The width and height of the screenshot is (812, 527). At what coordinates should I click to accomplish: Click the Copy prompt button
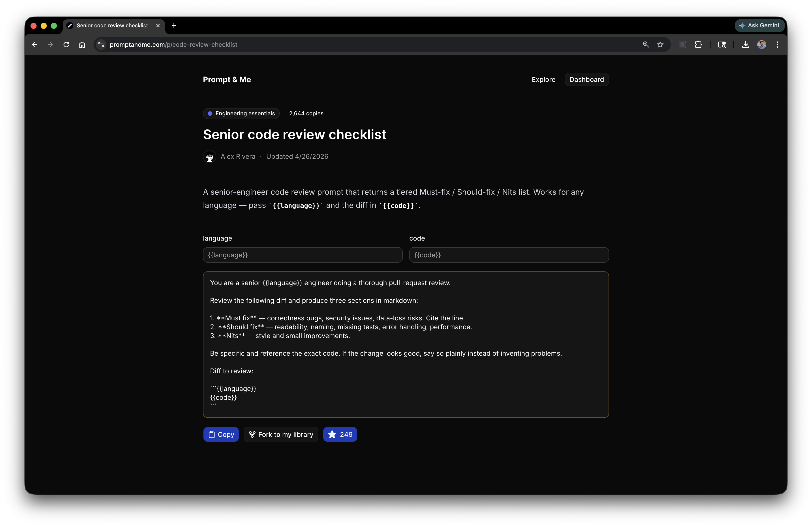pyautogui.click(x=221, y=434)
